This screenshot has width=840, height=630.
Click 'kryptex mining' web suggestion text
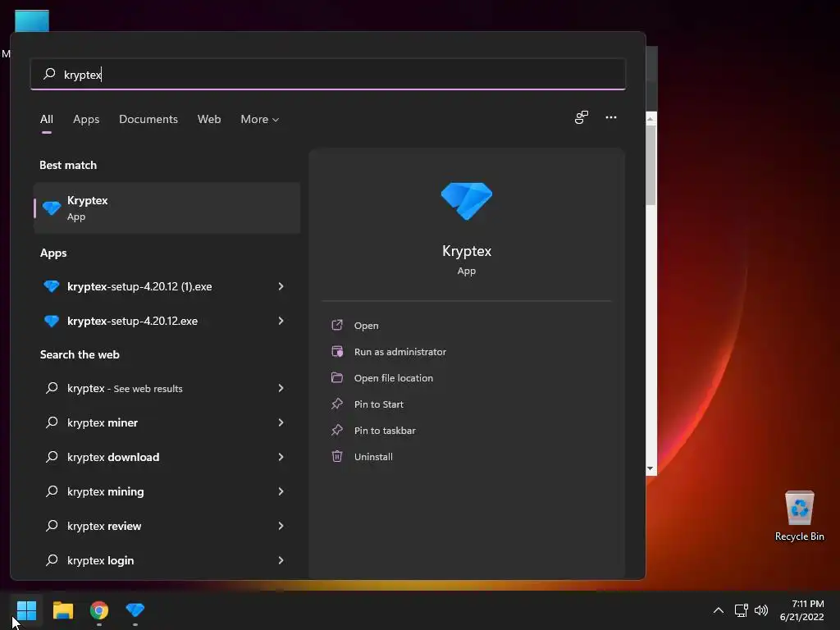tap(106, 491)
